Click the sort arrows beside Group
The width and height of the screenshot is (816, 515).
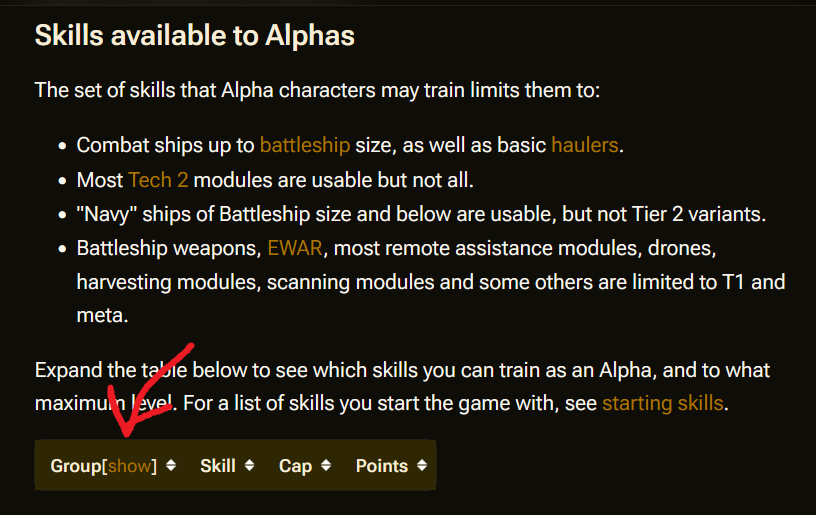171,466
